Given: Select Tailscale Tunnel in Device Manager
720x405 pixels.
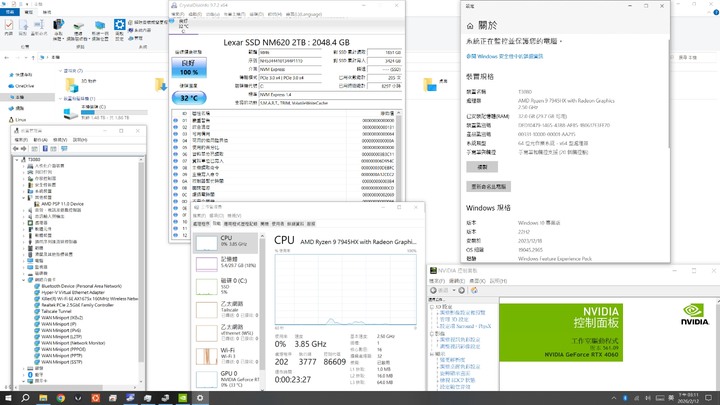Looking at the screenshot, I should (57, 311).
